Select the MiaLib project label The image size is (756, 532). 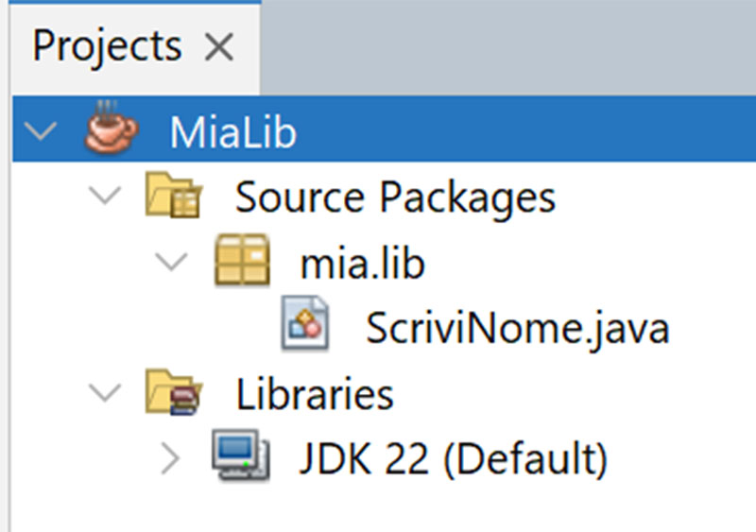coord(232,132)
